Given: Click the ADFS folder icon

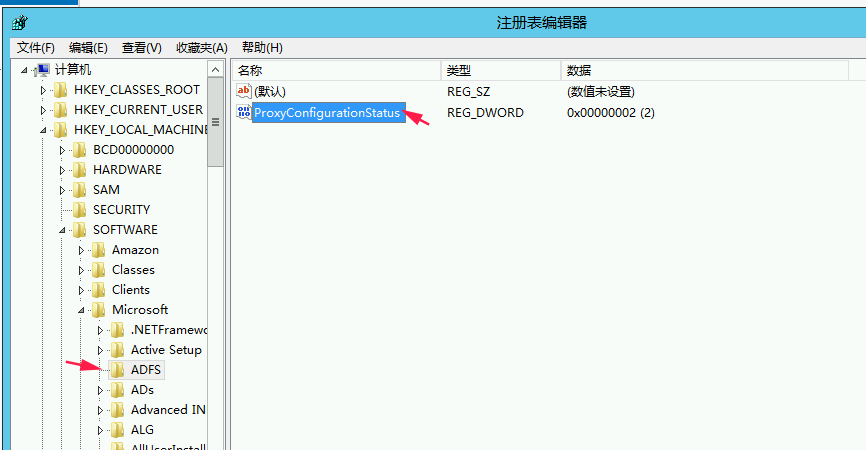Looking at the screenshot, I should pyautogui.click(x=117, y=370).
